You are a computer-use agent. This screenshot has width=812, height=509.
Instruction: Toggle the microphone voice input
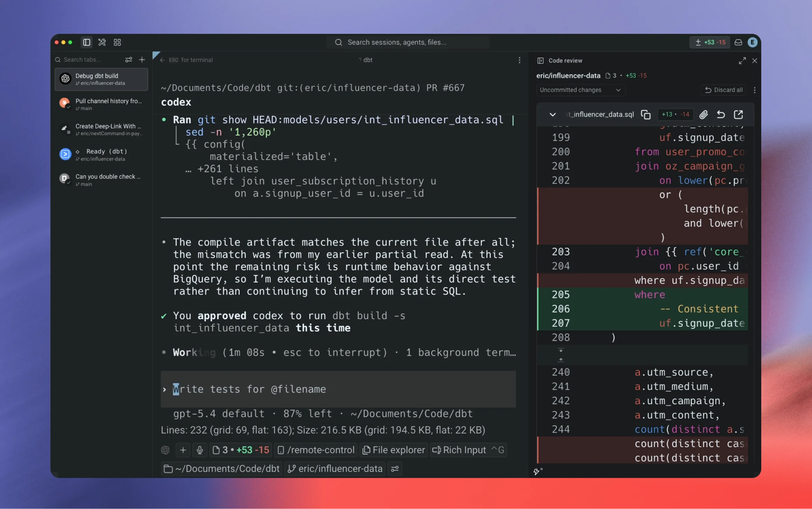[x=200, y=450]
